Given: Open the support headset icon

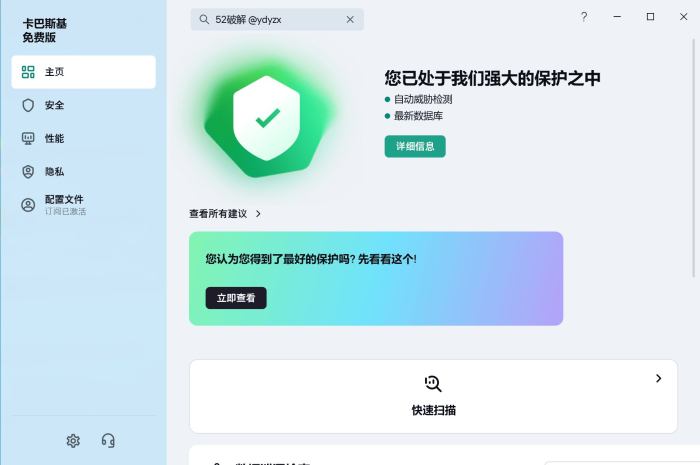Looking at the screenshot, I should [108, 441].
